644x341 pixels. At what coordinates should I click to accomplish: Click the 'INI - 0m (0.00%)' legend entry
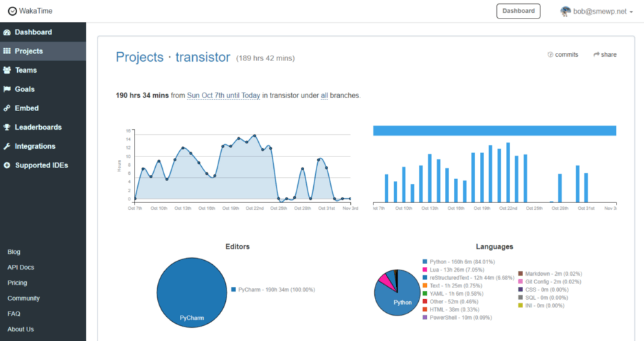tap(541, 305)
